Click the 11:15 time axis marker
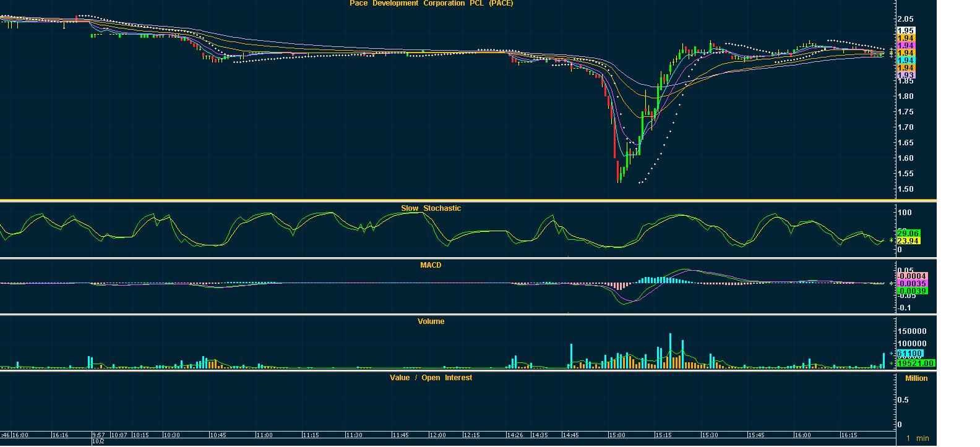The width and height of the screenshot is (980, 447). click(311, 435)
